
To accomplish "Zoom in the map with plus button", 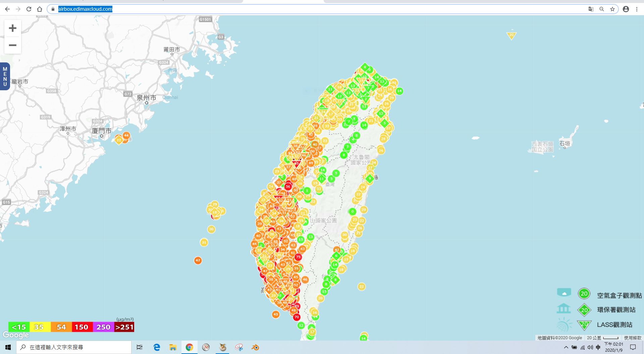I will click(x=13, y=28).
